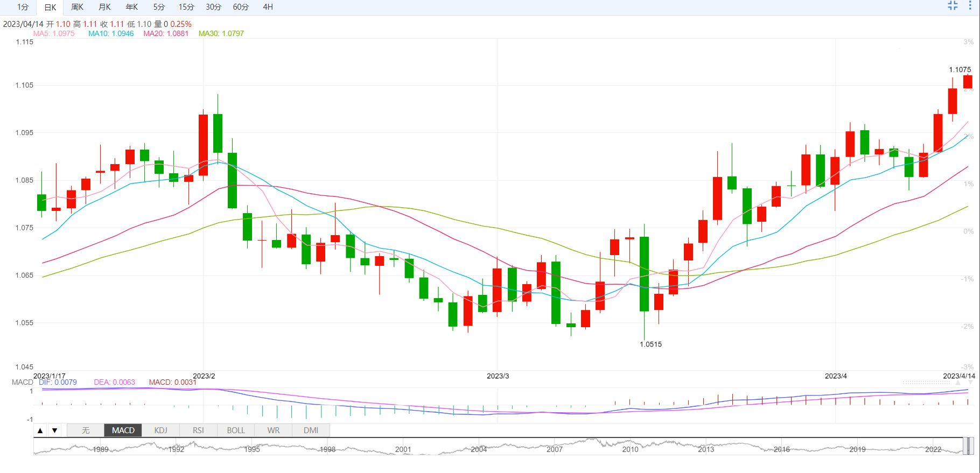Click the 1.1075 high price label
The height and width of the screenshot is (473, 980).
960,69
